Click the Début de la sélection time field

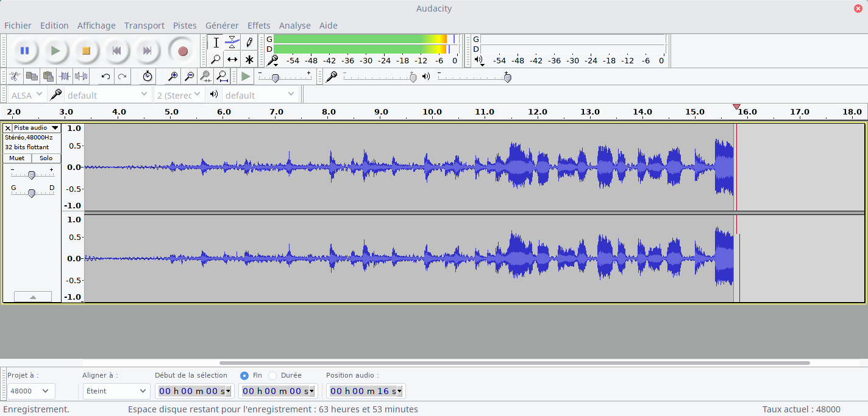[x=194, y=391]
